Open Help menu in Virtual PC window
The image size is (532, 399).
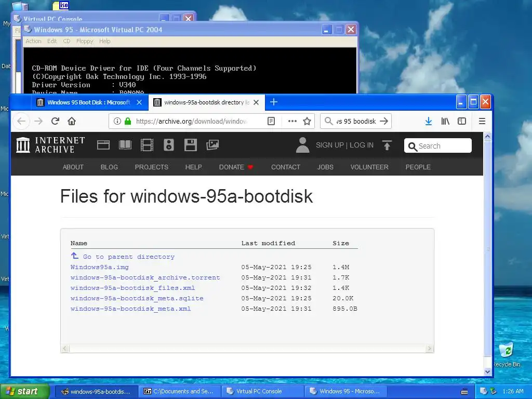click(x=105, y=41)
